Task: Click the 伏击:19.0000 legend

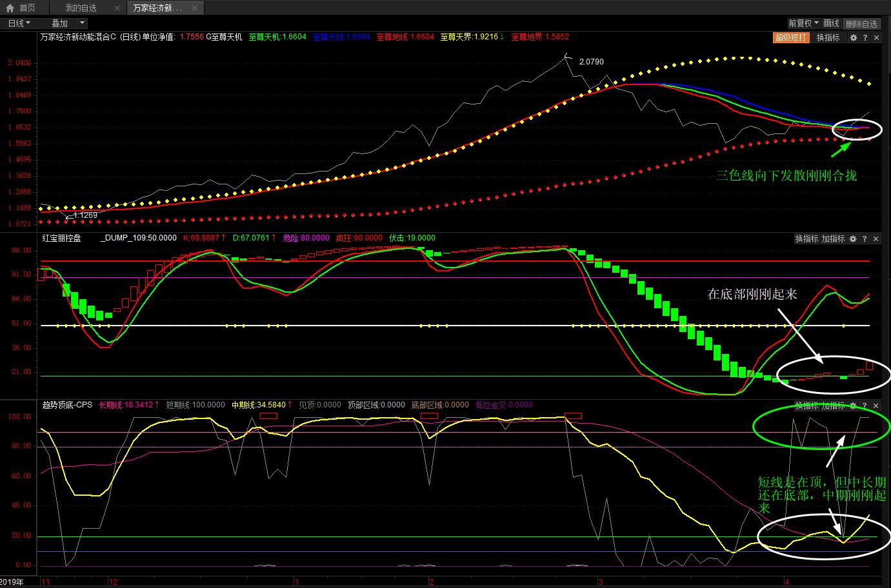Action: click(x=412, y=238)
